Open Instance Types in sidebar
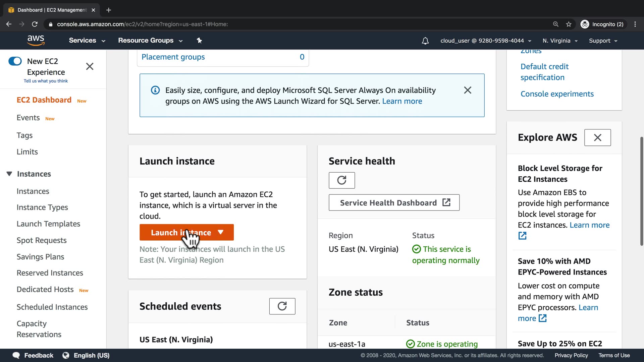The height and width of the screenshot is (362, 644). pos(42,207)
